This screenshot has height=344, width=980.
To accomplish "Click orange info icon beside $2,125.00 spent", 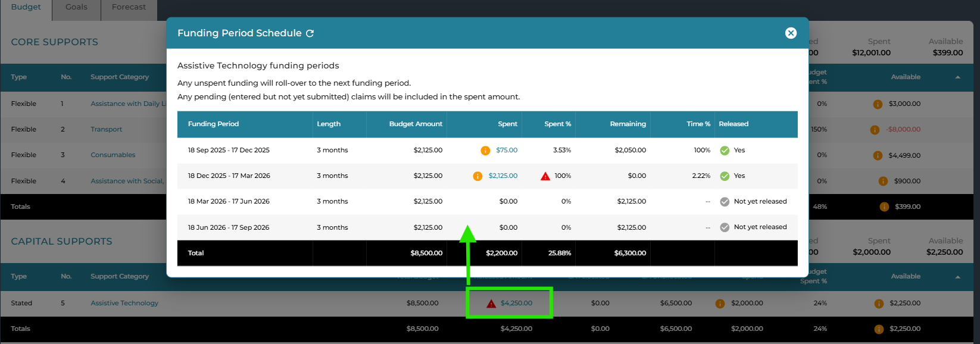I will (477, 176).
